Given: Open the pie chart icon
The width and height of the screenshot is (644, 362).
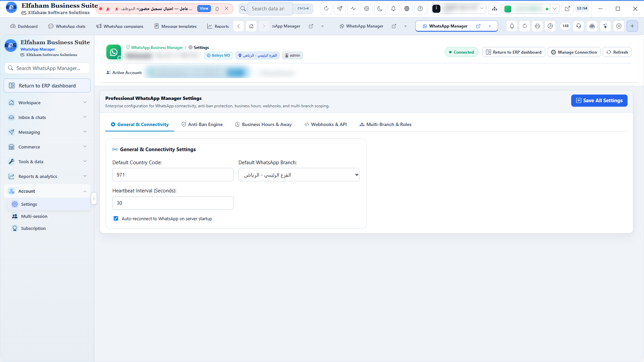Looking at the screenshot, I should pyautogui.click(x=550, y=26).
